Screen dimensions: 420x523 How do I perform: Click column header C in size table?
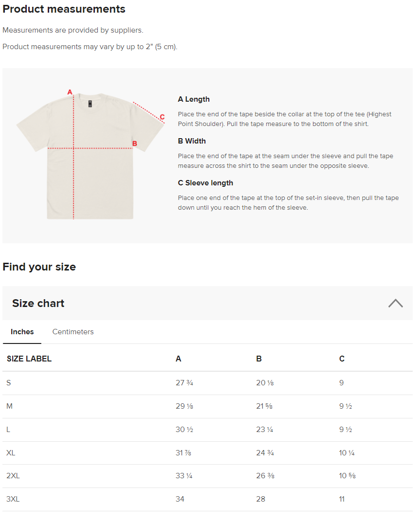[x=342, y=359]
